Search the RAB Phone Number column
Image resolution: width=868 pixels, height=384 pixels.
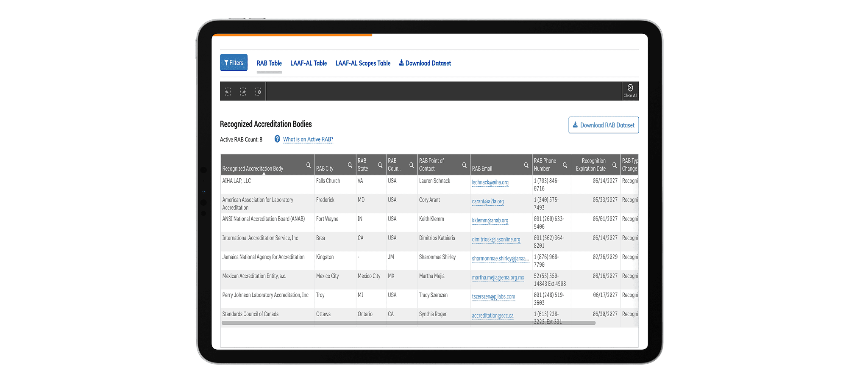pyautogui.click(x=565, y=165)
